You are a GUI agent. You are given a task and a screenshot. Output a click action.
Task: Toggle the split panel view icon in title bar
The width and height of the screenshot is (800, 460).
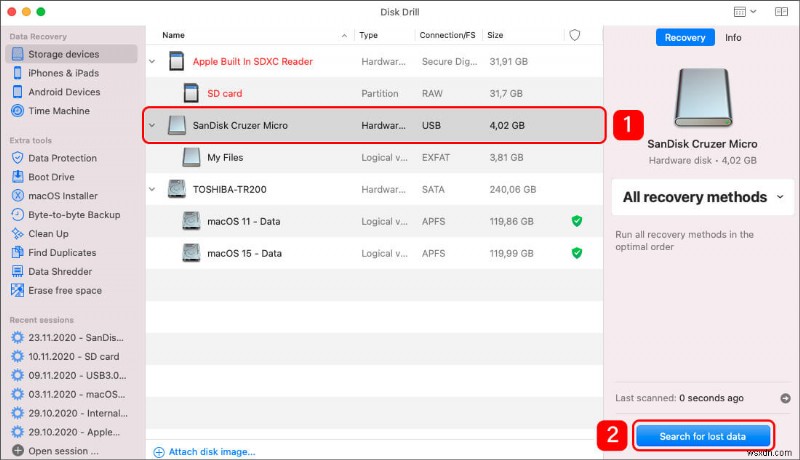click(781, 11)
